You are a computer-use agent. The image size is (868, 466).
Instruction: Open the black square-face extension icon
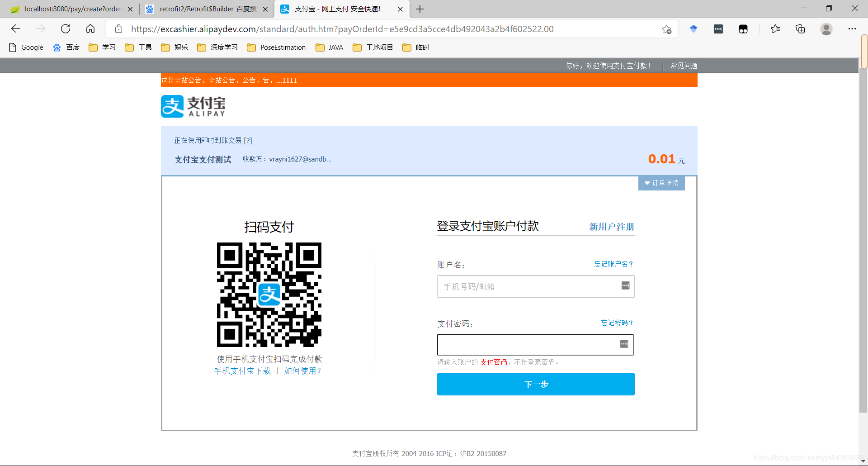[743, 29]
